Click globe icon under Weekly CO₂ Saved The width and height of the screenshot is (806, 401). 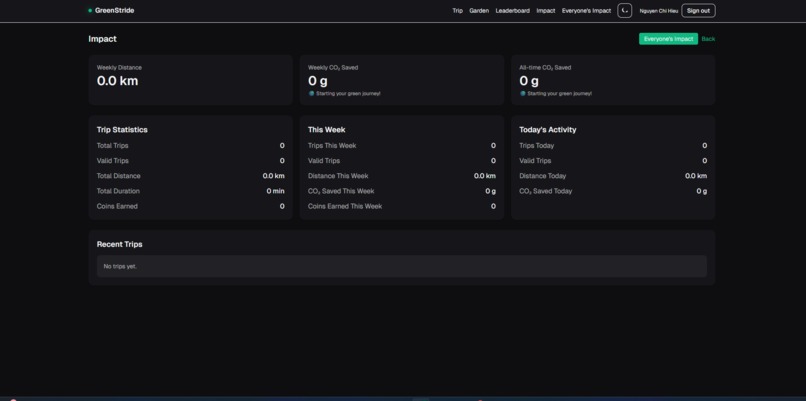coord(311,94)
